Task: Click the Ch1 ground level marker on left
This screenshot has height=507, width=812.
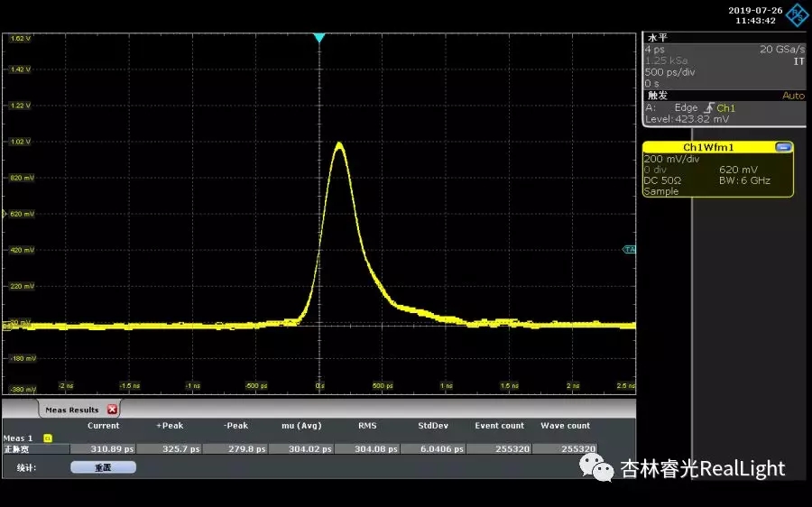Action: tap(5, 325)
